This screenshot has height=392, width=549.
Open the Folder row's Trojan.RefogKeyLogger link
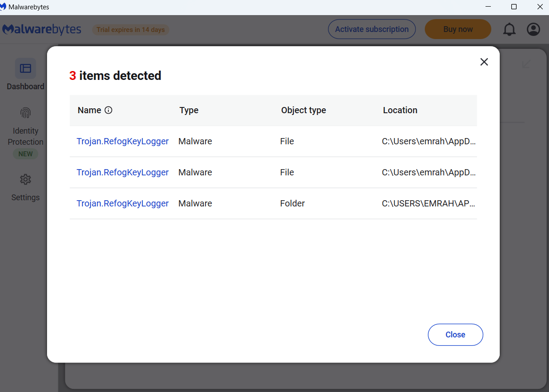click(x=122, y=203)
